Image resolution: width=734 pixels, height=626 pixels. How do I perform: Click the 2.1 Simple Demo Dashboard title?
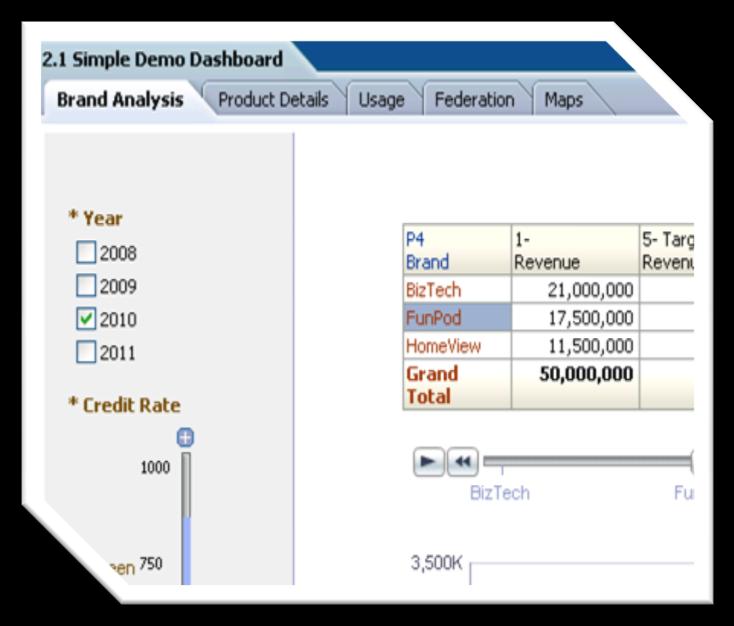click(x=162, y=59)
